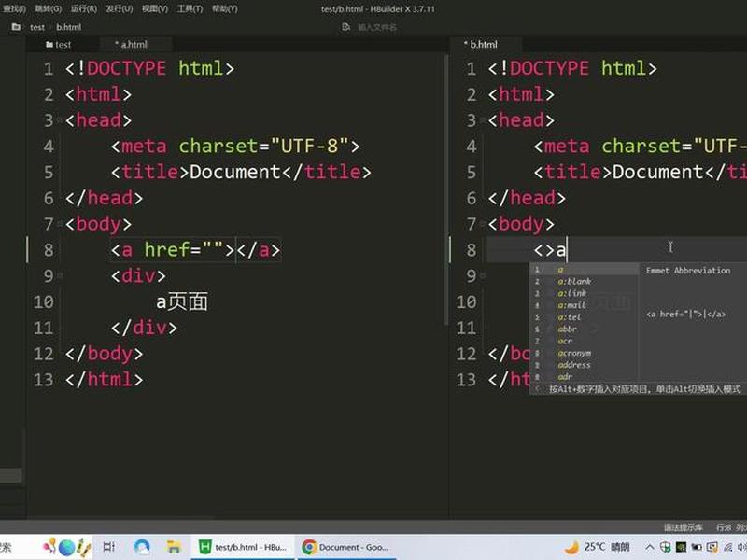Collapse the body fold marker on line 7 left pane
The image size is (747, 560).
[x=60, y=224]
